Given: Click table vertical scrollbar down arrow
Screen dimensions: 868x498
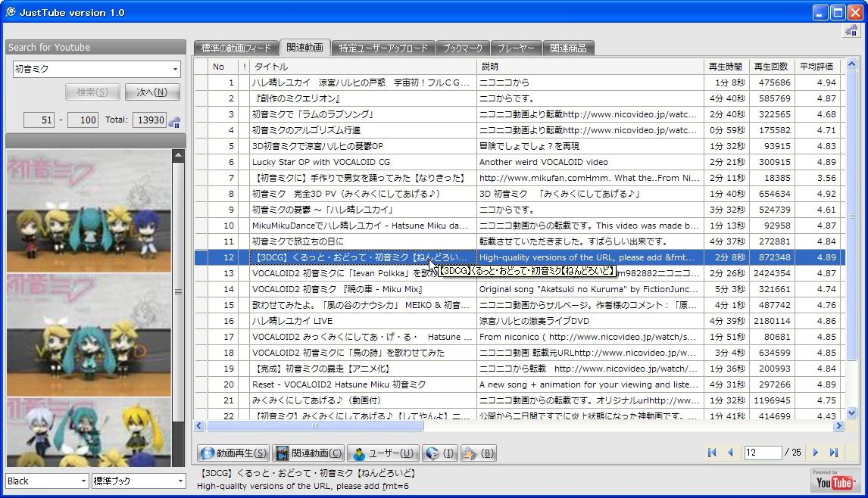Looking at the screenshot, I should pyautogui.click(x=851, y=412).
